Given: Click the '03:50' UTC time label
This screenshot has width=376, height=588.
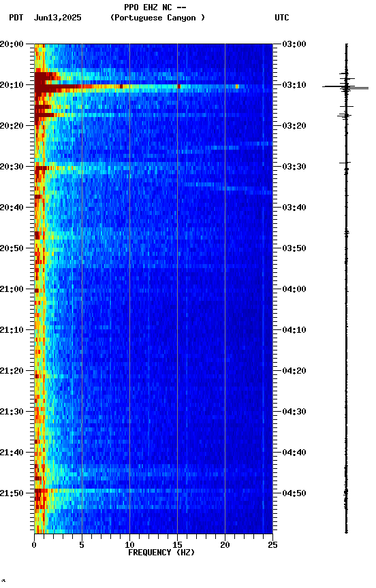Looking at the screenshot, I should [x=294, y=248].
